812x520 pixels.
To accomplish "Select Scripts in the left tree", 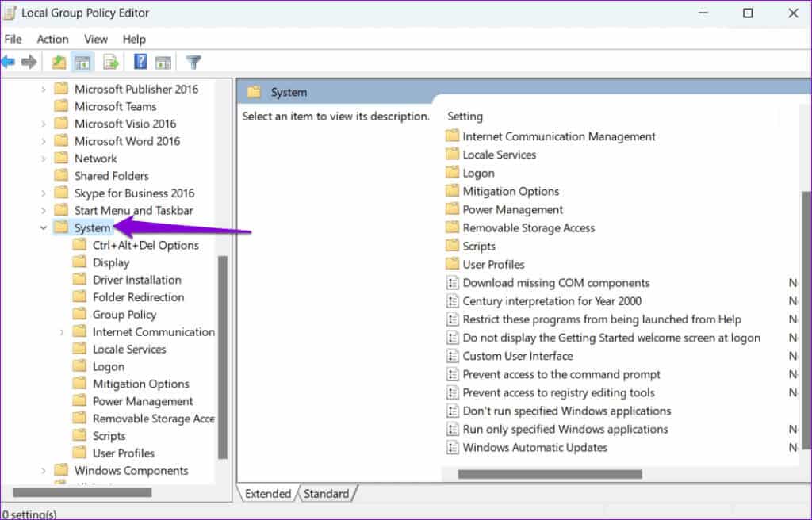I will [x=109, y=436].
